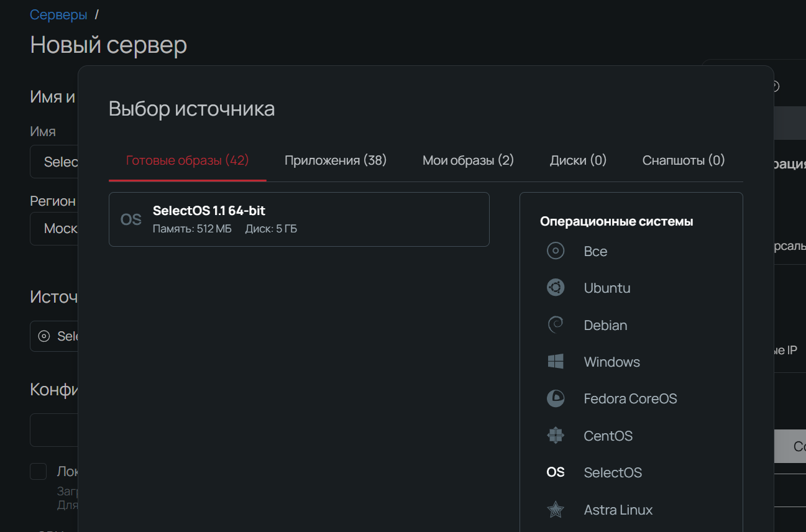The width and height of the screenshot is (806, 532).
Task: Open the region dropdown field
Action: click(54, 229)
